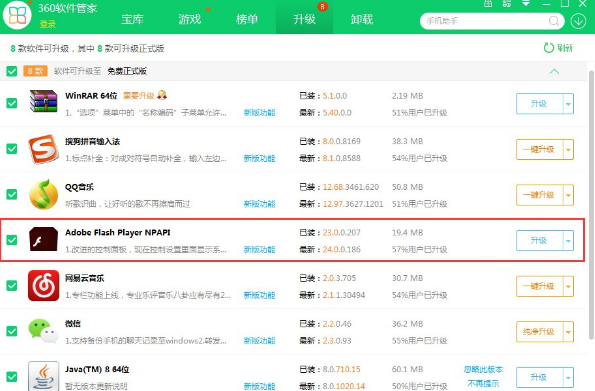Click the refresh 刷新 icon
Image resolution: width=595 pixels, height=391 pixels.
tap(549, 48)
